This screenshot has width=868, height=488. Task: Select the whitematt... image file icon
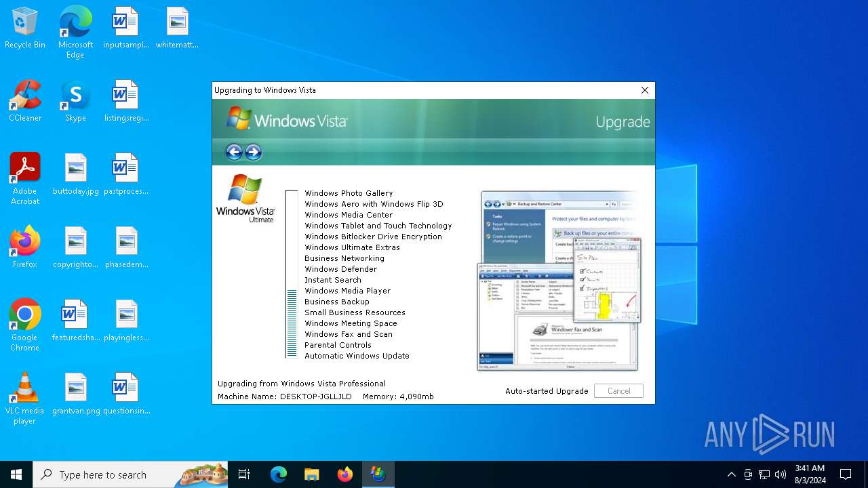177,28
